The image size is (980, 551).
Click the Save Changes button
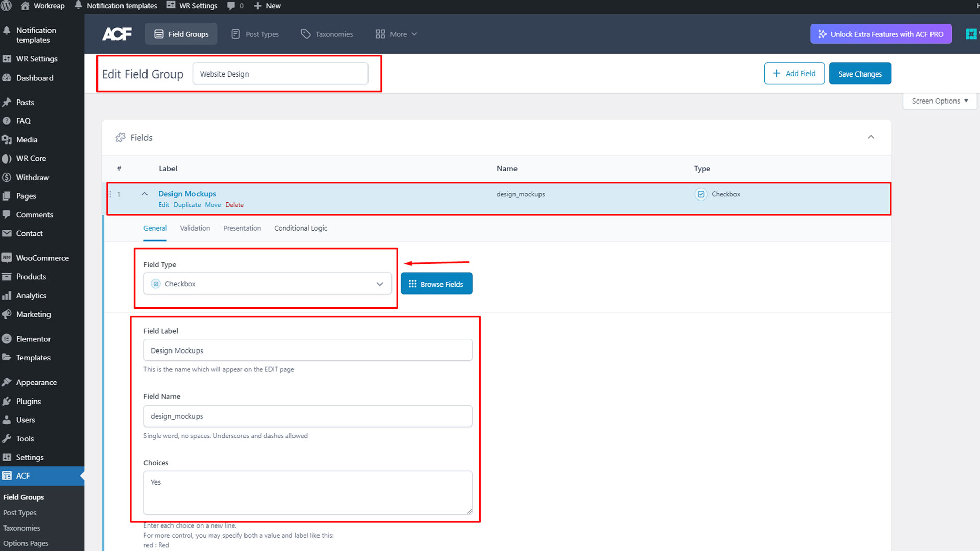coord(860,74)
